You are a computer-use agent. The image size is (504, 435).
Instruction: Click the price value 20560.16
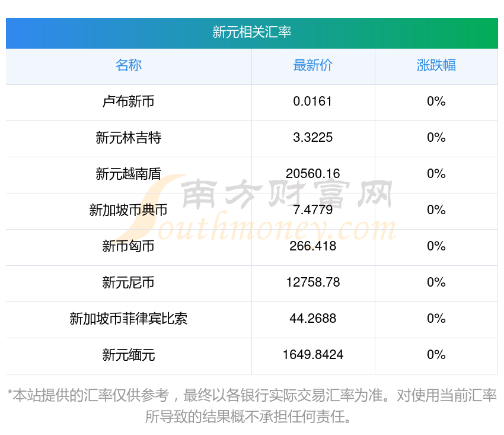point(312,174)
